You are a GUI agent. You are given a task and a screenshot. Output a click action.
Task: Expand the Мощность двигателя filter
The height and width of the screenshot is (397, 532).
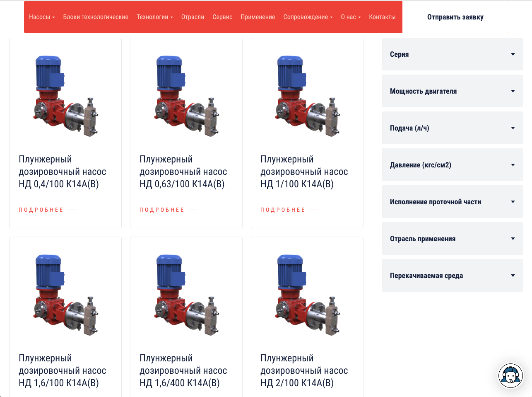pyautogui.click(x=453, y=91)
